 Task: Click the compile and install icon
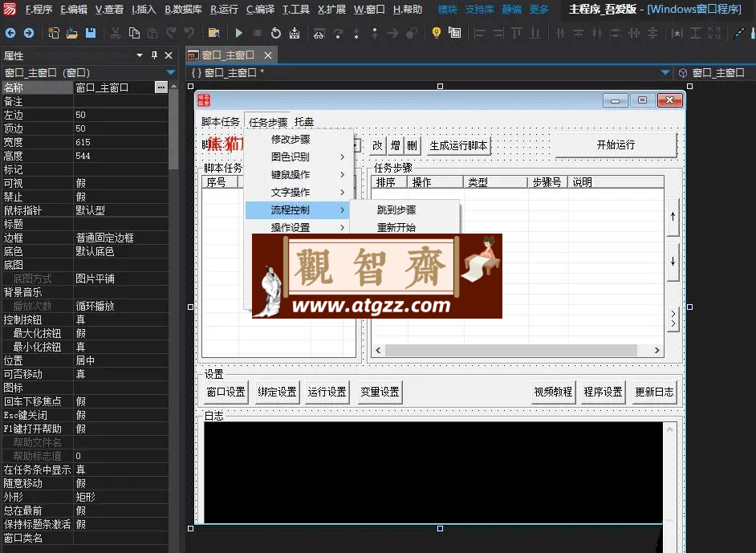point(294,33)
